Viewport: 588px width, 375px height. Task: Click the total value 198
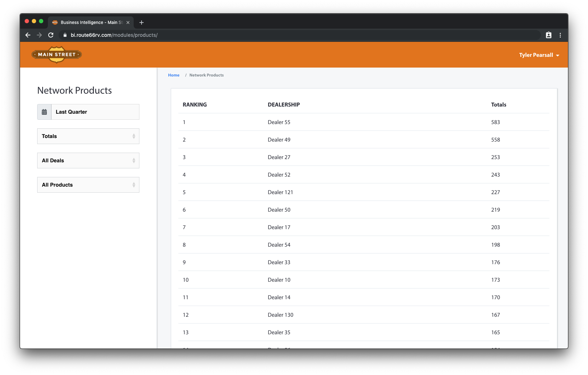click(495, 245)
